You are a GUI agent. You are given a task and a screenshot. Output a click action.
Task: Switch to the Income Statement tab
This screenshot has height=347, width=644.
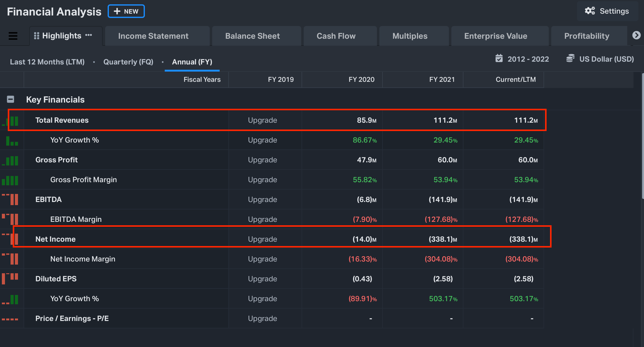[x=153, y=36]
